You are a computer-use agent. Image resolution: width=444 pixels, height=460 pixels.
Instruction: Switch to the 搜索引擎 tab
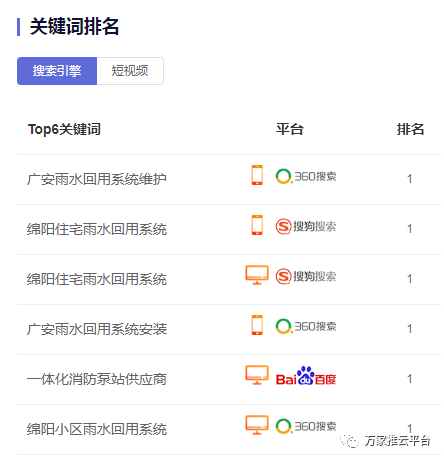coord(57,71)
